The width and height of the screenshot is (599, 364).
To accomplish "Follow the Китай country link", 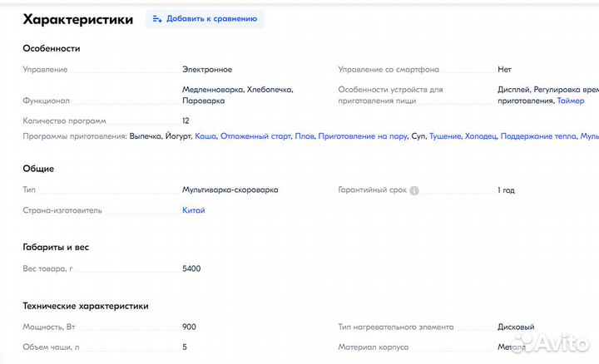I will coord(194,210).
